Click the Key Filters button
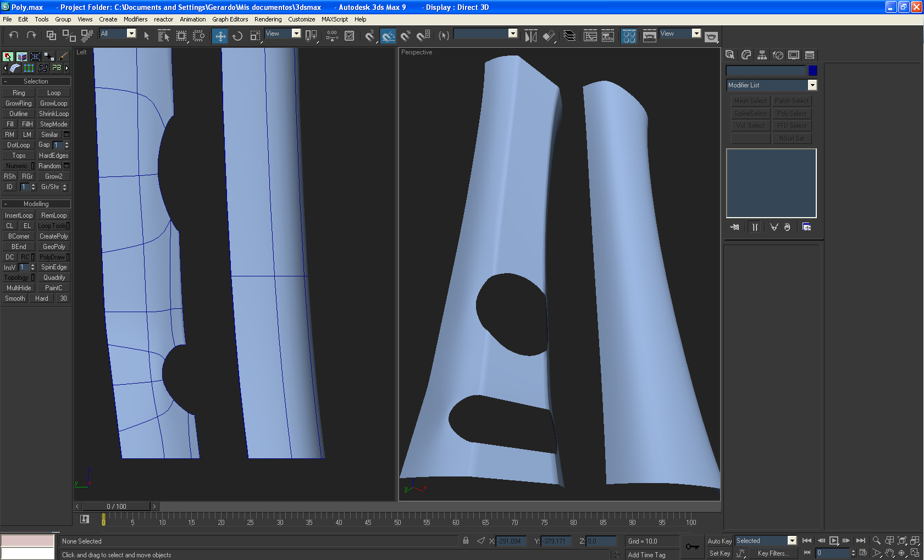The width and height of the screenshot is (924, 560). [773, 553]
